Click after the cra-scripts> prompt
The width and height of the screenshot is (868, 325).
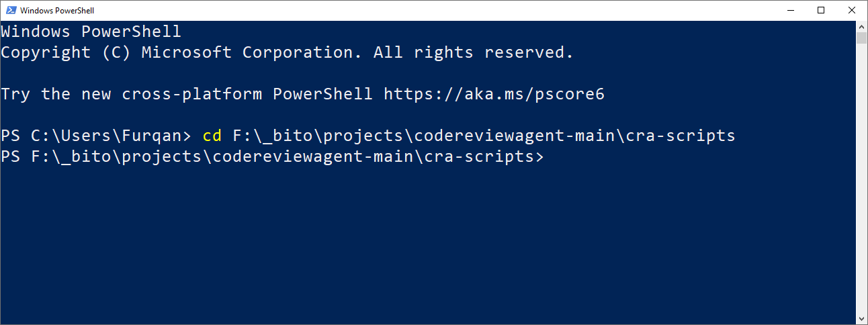[549, 157]
